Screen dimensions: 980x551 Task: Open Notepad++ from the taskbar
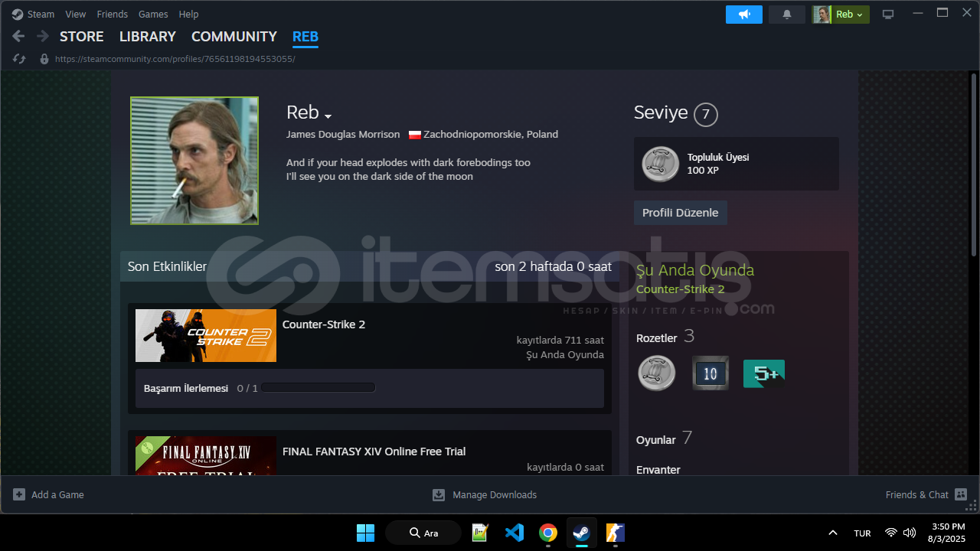click(480, 533)
